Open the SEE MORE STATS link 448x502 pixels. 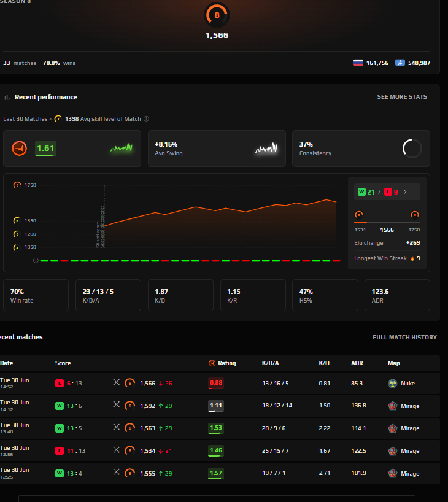[x=402, y=97]
